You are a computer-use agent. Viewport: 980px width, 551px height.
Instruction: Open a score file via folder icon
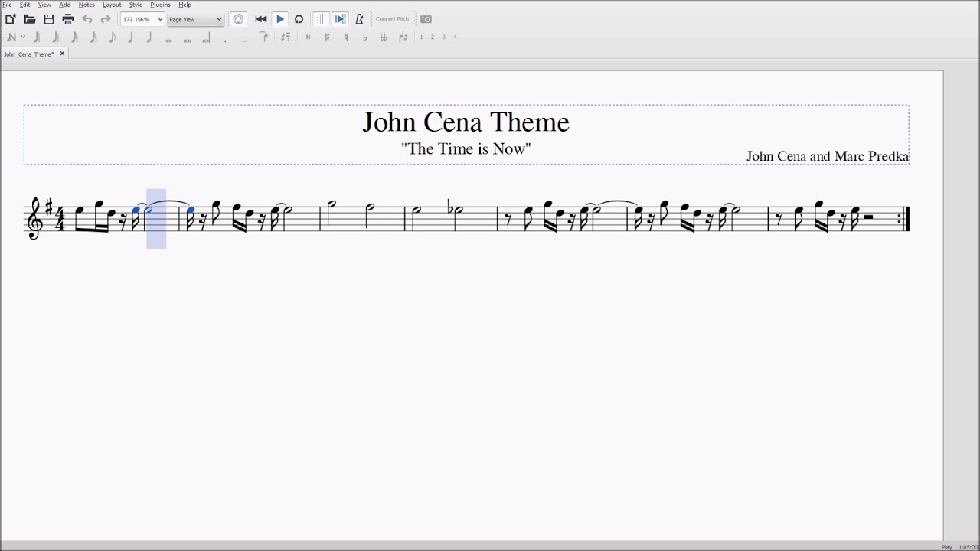pos(30,19)
